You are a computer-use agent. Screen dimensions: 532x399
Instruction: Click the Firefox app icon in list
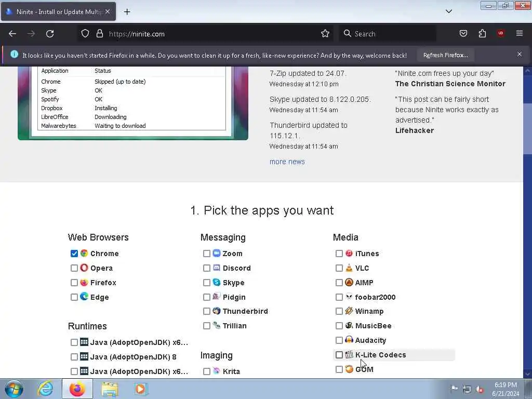tap(84, 282)
